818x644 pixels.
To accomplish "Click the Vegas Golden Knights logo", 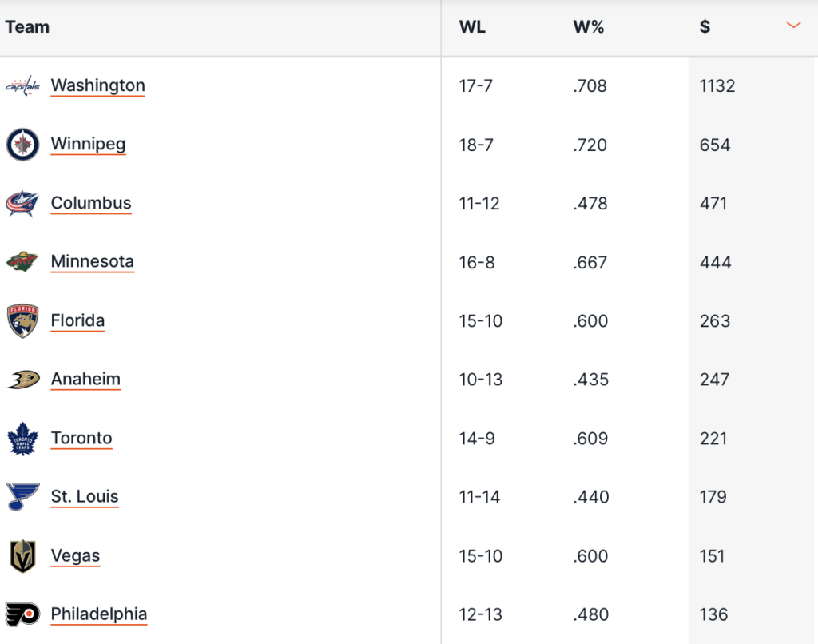I will point(22,555).
